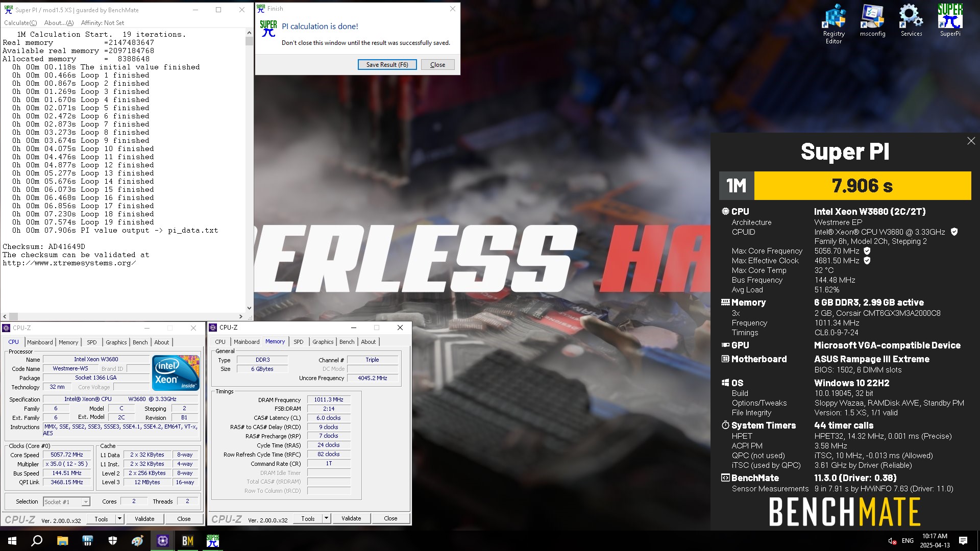The width and height of the screenshot is (980, 551).
Task: Click the Core Speed 5057.72 MHz field
Action: pyautogui.click(x=67, y=455)
